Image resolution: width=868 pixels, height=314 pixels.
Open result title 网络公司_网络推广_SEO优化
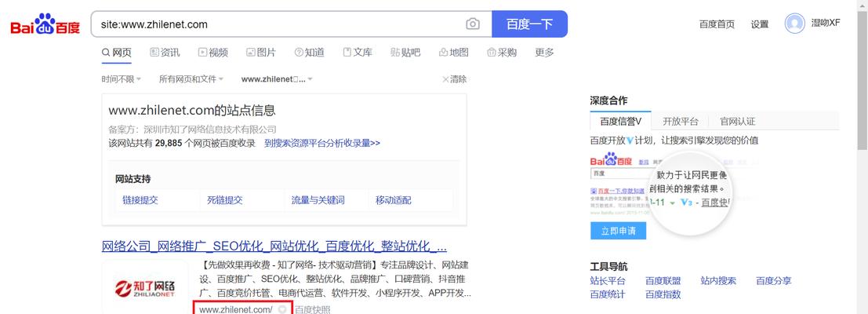[x=274, y=246]
